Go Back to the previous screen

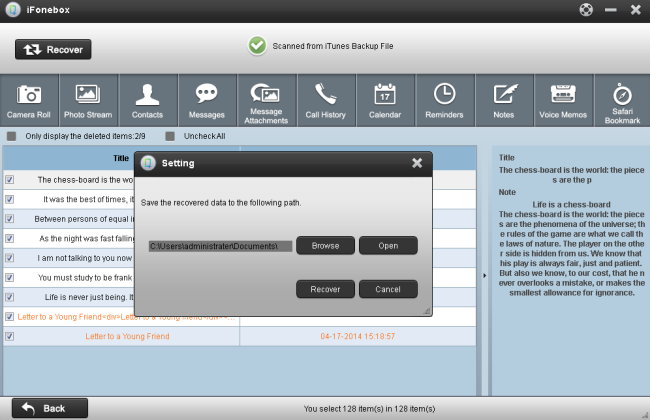click(49, 408)
